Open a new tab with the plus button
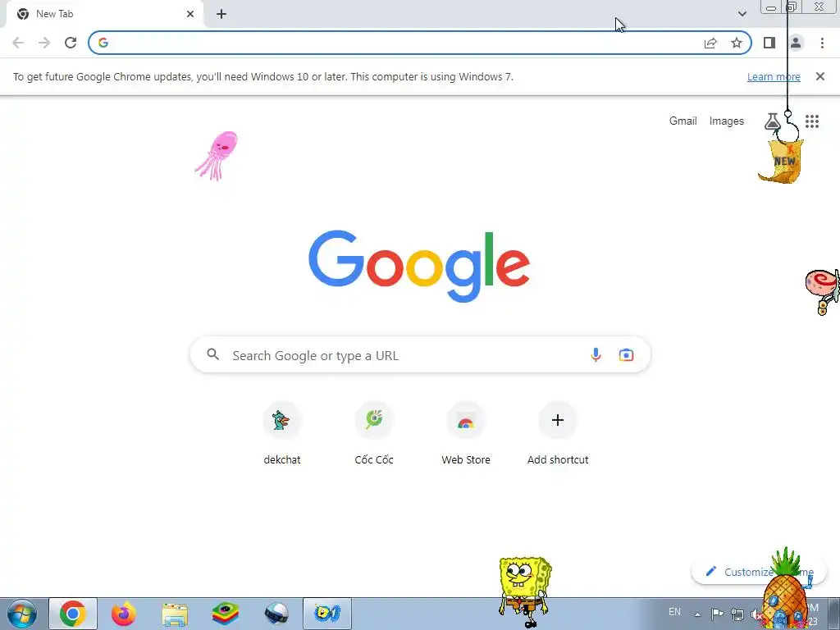Screen dimensions: 840x630 pyautogui.click(x=221, y=14)
